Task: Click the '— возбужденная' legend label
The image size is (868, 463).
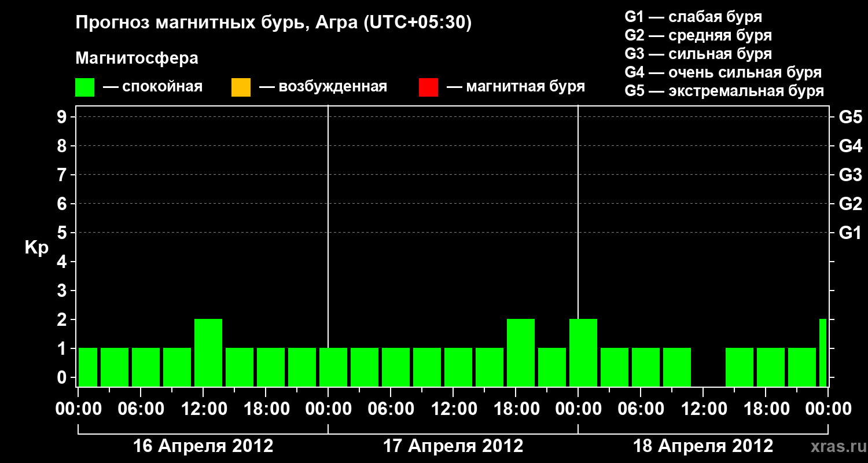Action: click(323, 87)
